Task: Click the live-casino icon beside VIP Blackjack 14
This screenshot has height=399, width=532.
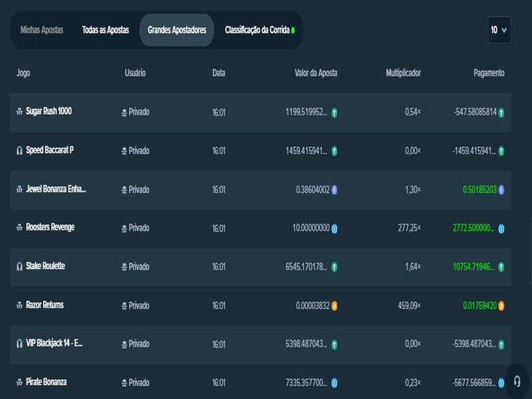Action: tap(19, 344)
